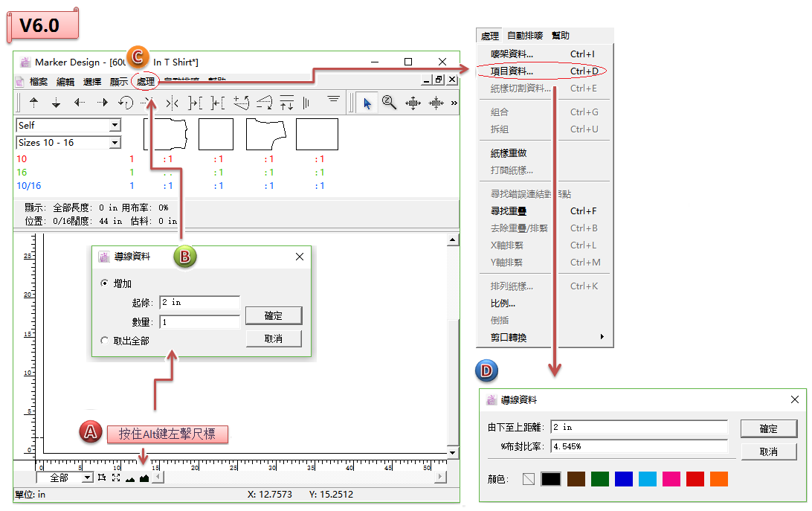
Task: Select the 取出全部 radio option
Action: [104, 340]
